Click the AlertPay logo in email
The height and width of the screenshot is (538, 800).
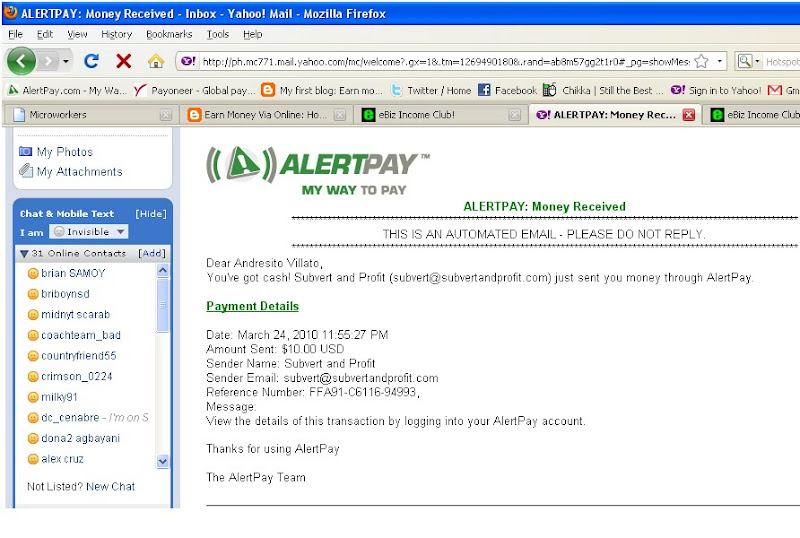[x=317, y=171]
